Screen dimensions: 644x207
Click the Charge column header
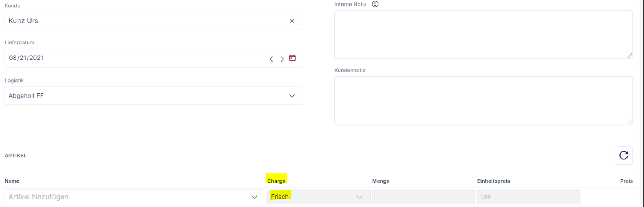276,181
